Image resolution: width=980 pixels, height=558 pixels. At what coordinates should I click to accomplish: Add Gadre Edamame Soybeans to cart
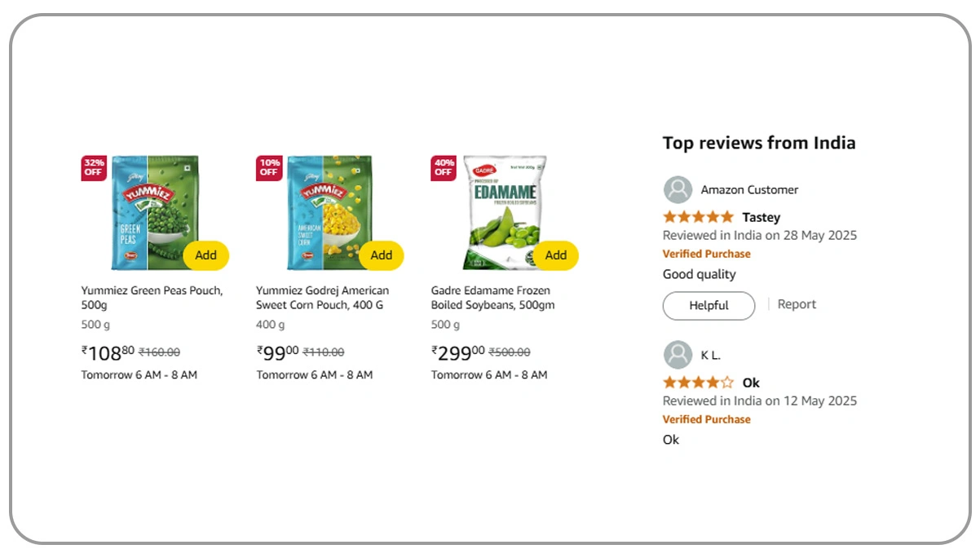click(x=556, y=255)
